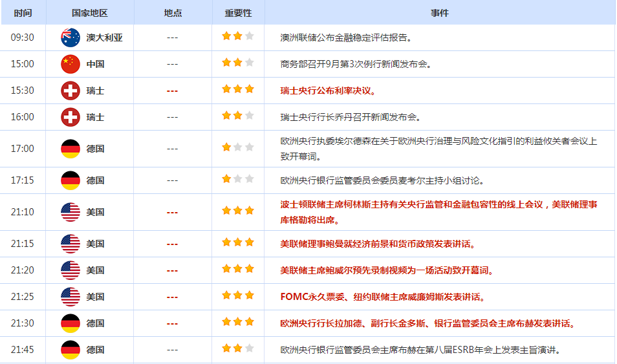
Task: Click the US flag in 21:15 row
Action: click(70, 244)
